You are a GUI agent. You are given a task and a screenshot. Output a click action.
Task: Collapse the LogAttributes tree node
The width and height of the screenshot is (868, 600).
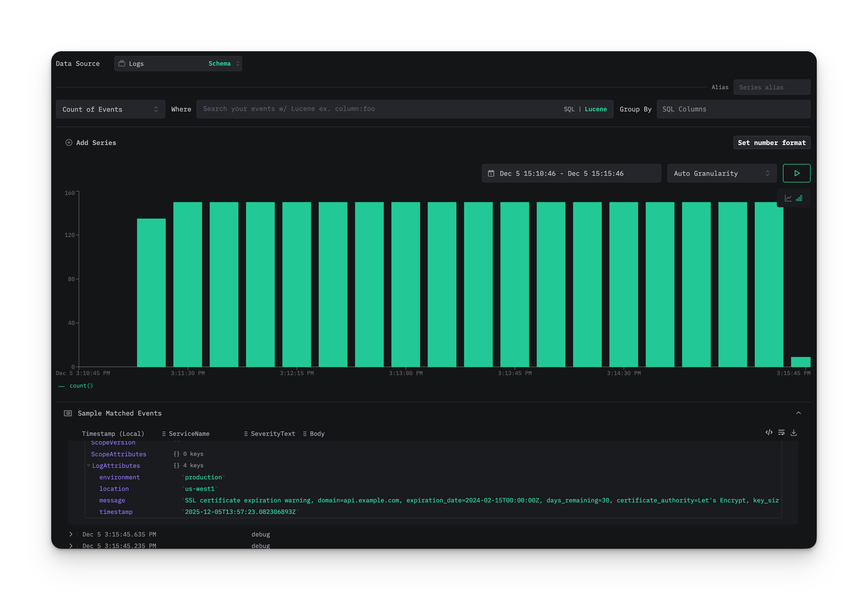point(89,465)
